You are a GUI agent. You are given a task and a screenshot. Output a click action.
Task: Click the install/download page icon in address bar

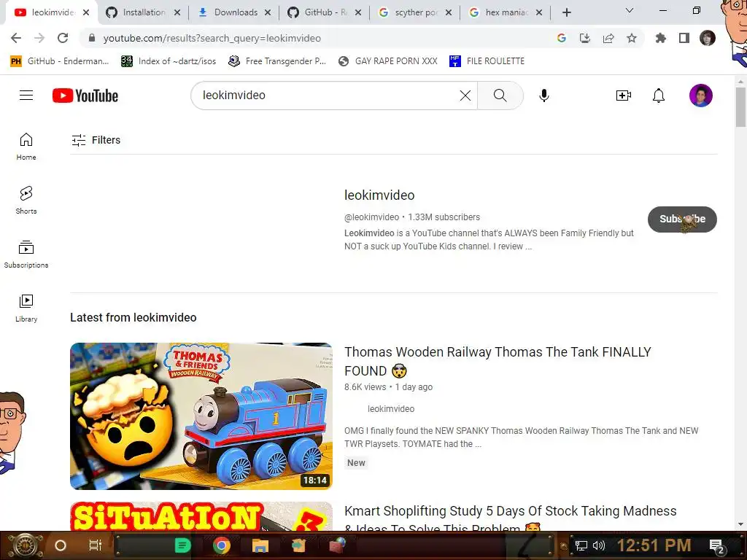585,38
